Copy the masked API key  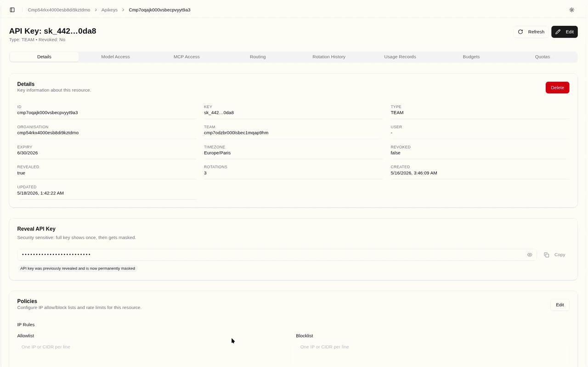point(554,255)
